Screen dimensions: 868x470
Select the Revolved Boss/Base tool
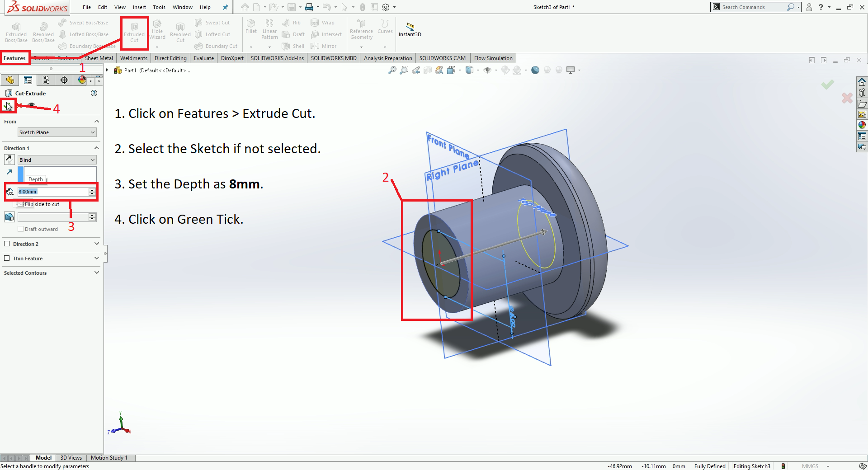tap(43, 33)
